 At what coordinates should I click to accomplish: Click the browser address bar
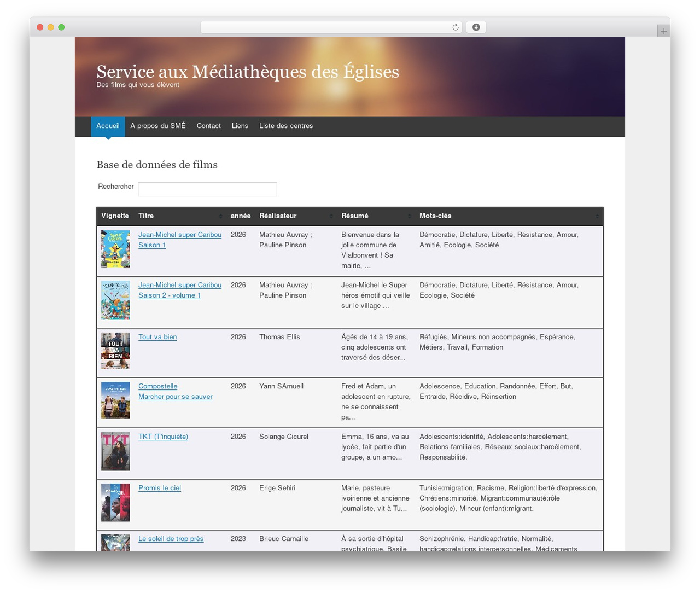331,27
